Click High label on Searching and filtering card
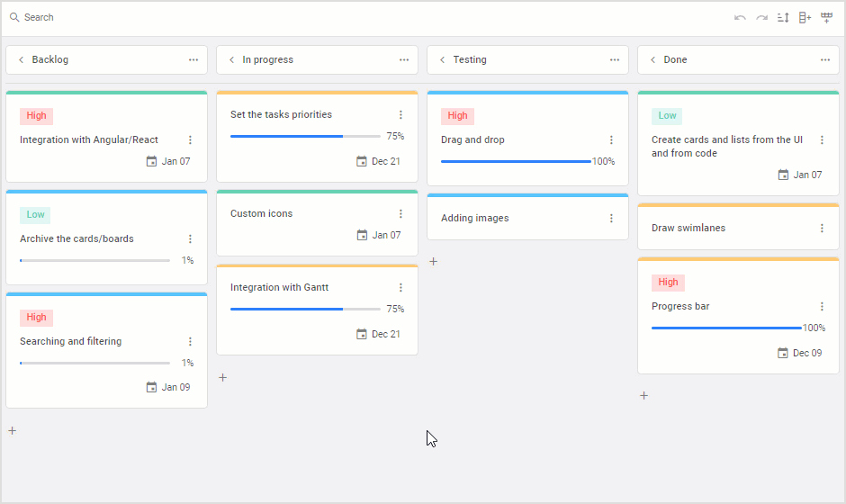The width and height of the screenshot is (846, 504). point(36,318)
